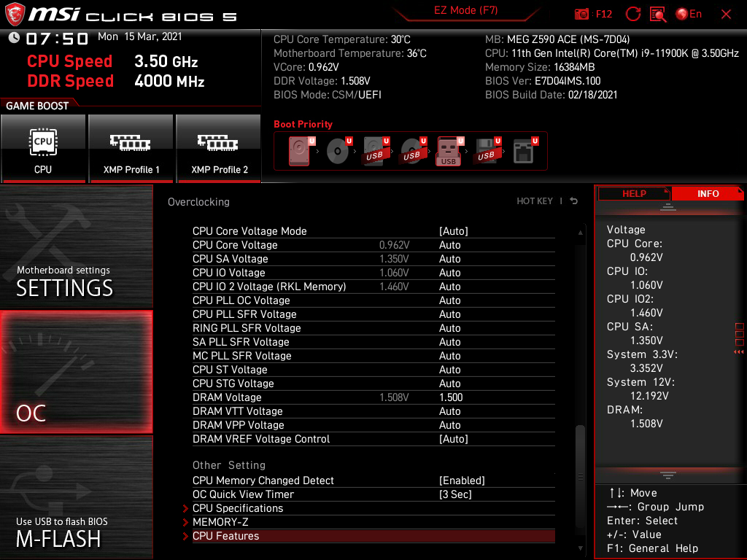Enable XMP Profile 2
The height and width of the screenshot is (560, 747).
[x=219, y=148]
